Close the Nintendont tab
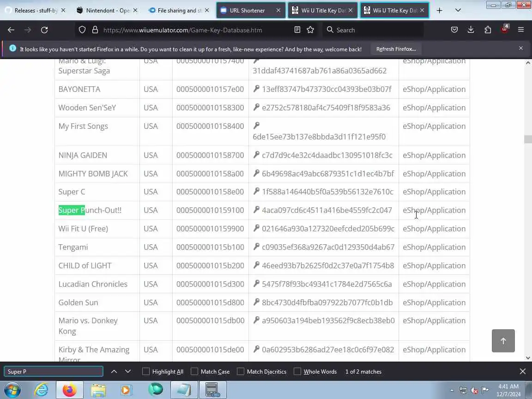Screen dimensions: 532x399 point(135,11)
